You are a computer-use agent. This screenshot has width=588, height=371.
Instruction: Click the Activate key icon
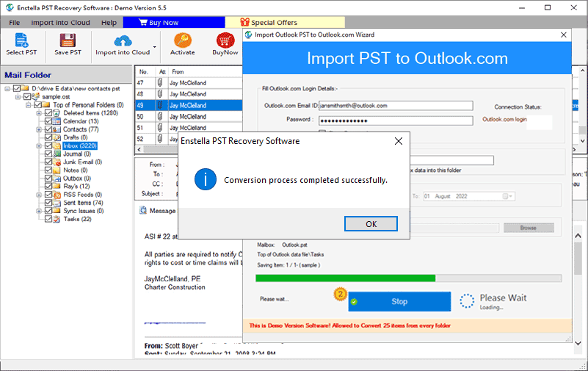pos(183,40)
